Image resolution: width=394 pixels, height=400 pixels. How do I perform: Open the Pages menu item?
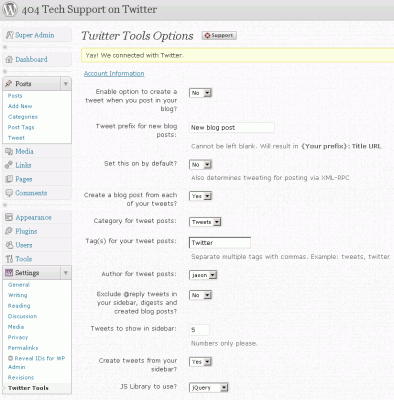click(x=24, y=179)
